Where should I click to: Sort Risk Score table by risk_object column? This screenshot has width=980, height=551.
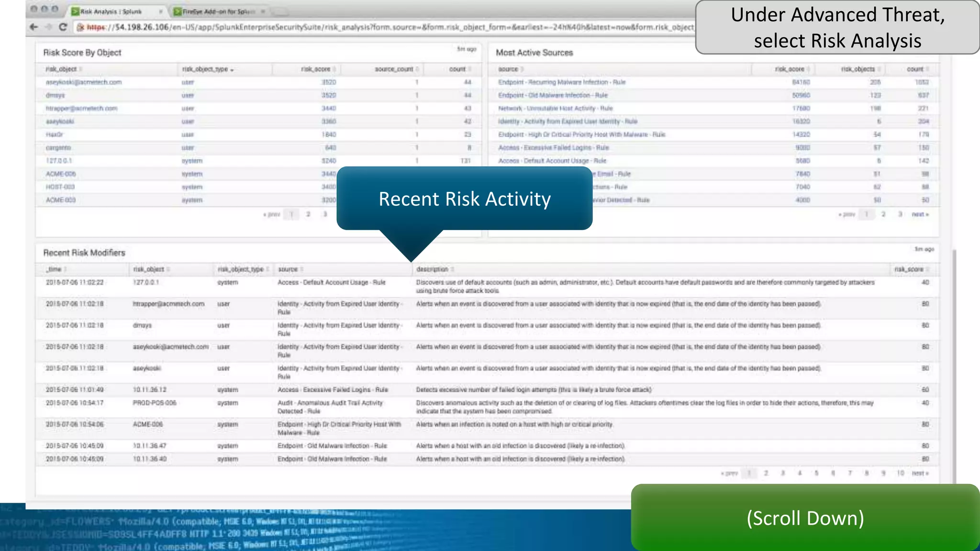click(x=64, y=69)
